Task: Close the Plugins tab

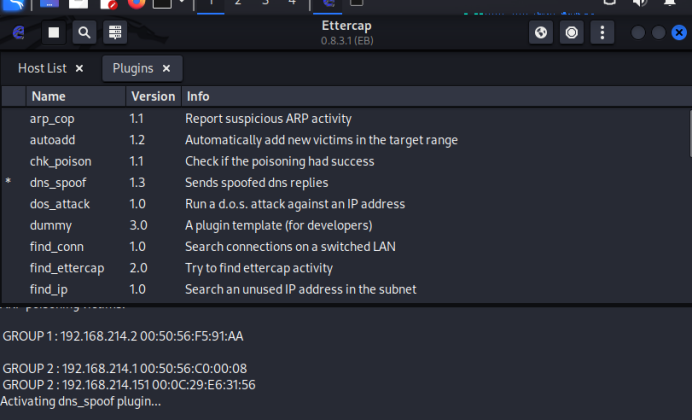Action: [166, 68]
